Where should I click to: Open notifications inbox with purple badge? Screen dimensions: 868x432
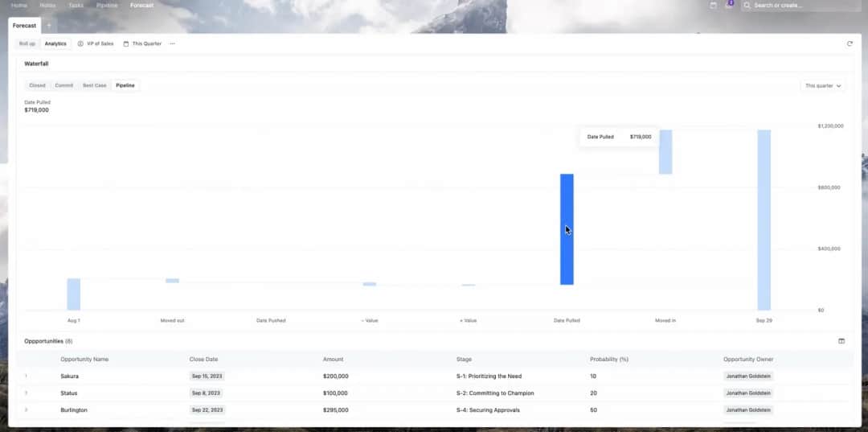point(729,5)
